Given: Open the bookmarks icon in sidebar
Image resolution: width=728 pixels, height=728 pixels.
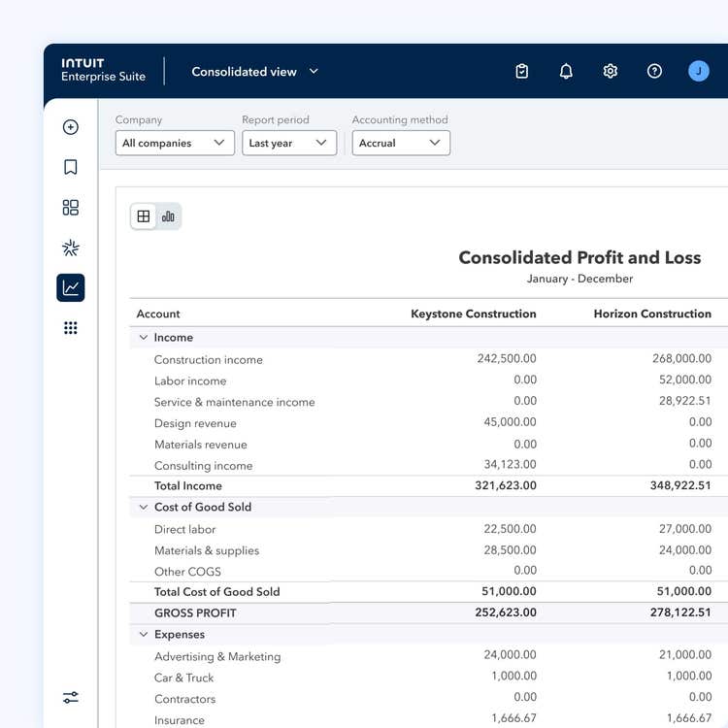Looking at the screenshot, I should coord(71,167).
